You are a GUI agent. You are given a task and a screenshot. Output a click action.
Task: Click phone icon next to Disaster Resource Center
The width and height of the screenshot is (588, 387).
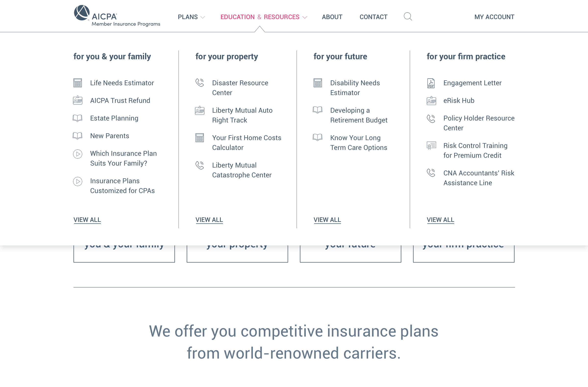coord(200,83)
